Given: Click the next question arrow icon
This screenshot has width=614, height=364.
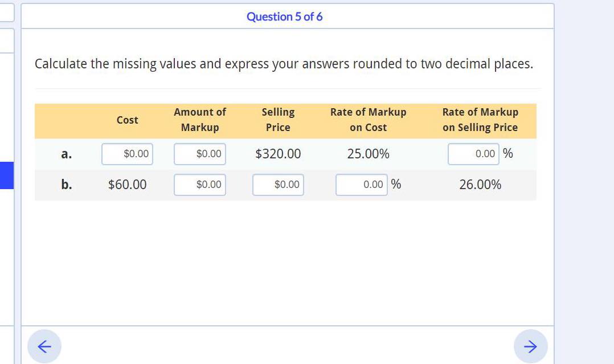Looking at the screenshot, I should tap(530, 346).
